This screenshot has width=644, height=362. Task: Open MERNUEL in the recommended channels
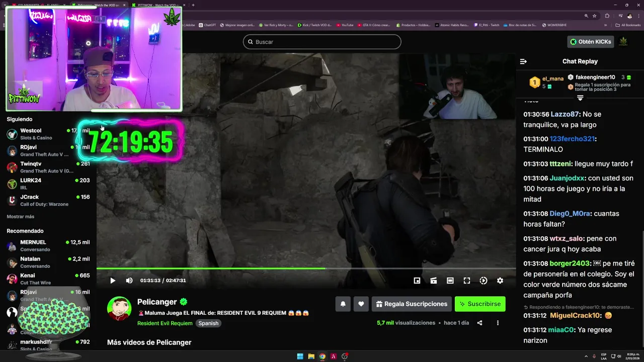pos(48,245)
